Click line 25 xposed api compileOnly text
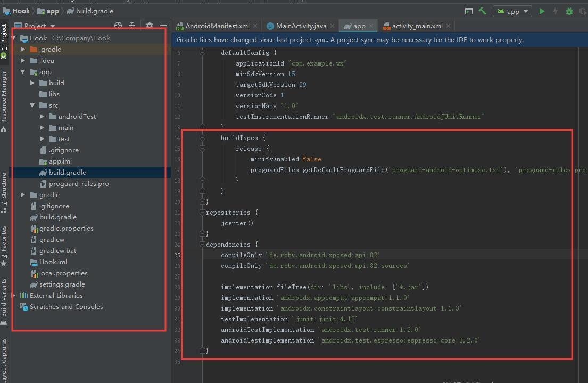The image size is (588, 383). click(x=300, y=255)
